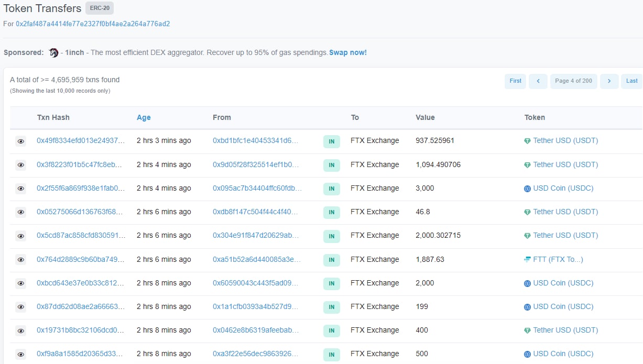Screen dimensions: 643x364
Task: Click eye icon for txn 0xf9a8a1585d20365d33
Action: tap(20, 354)
